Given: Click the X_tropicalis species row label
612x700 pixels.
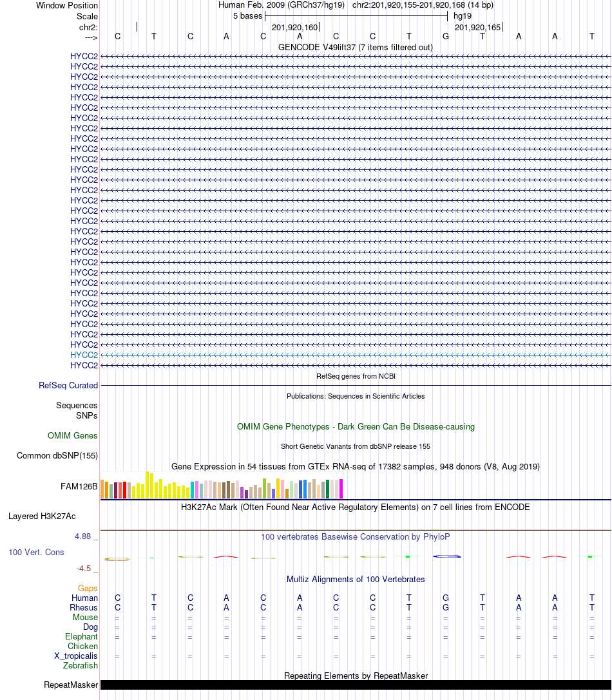Looking at the screenshot, I should pyautogui.click(x=76, y=656).
